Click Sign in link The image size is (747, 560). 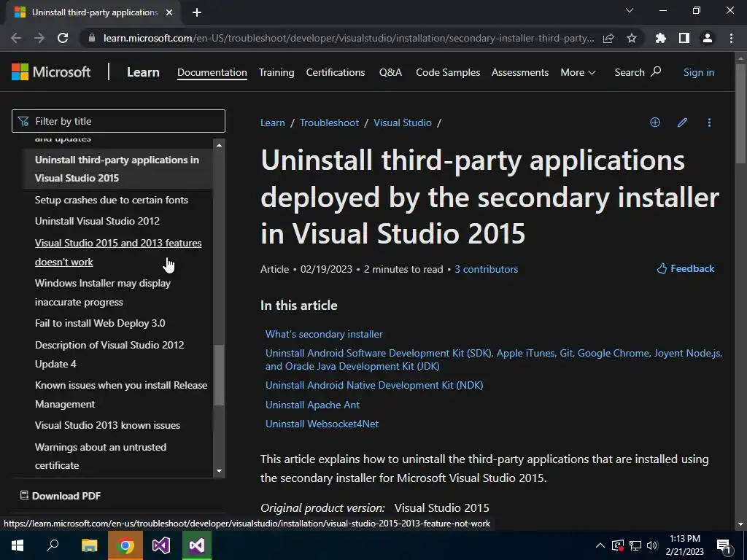tap(698, 72)
